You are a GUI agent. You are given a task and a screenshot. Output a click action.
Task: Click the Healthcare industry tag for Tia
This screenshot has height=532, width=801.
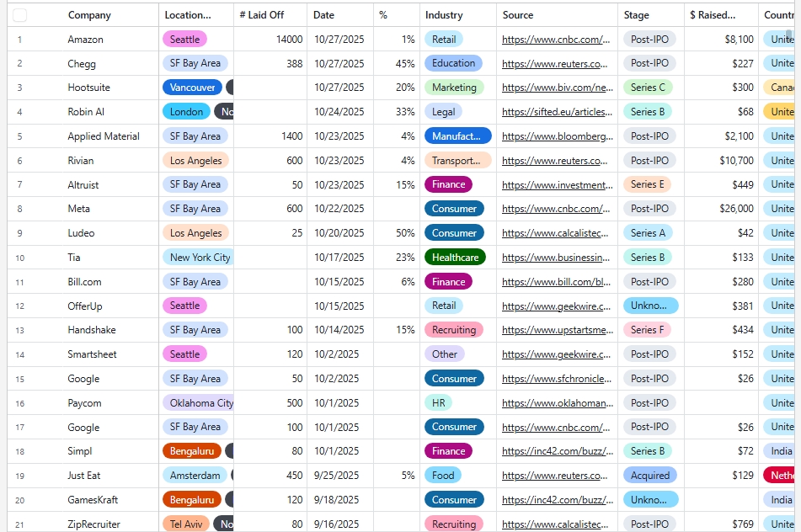(455, 258)
